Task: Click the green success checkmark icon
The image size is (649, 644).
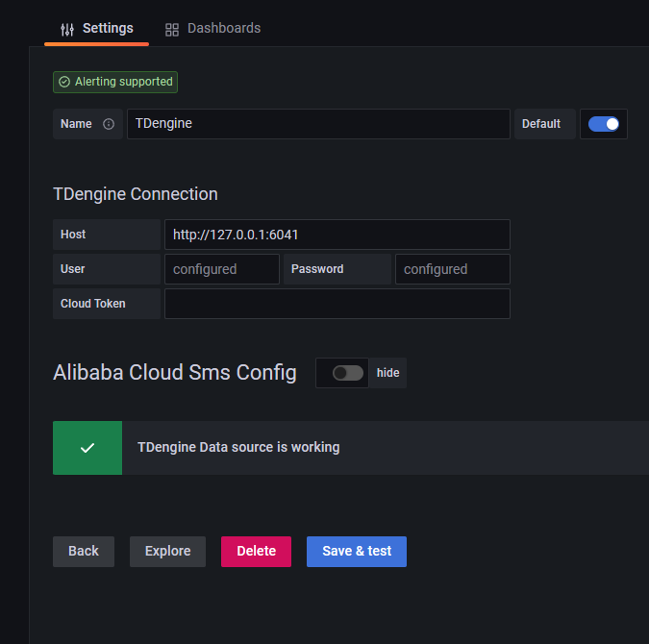Action: coord(87,448)
